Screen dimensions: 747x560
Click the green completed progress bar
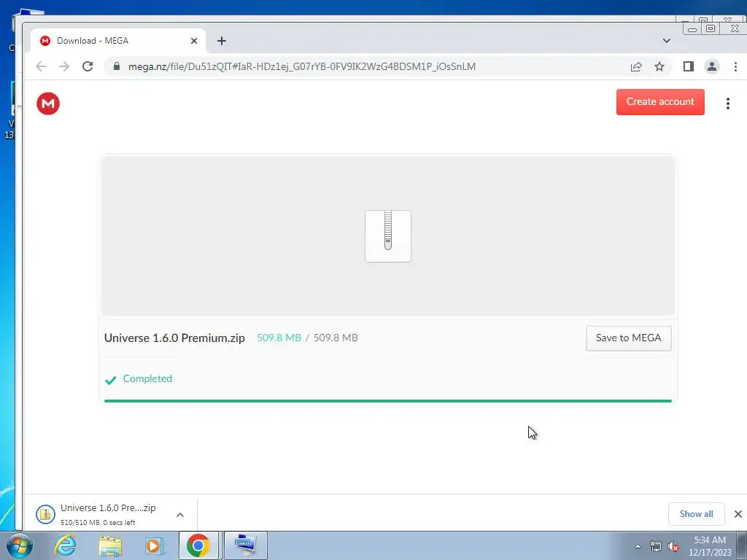click(388, 401)
